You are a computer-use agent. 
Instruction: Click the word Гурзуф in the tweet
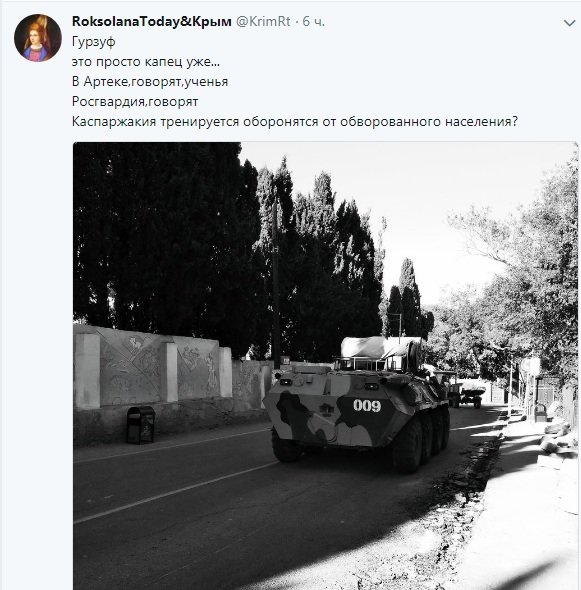[x=93, y=41]
